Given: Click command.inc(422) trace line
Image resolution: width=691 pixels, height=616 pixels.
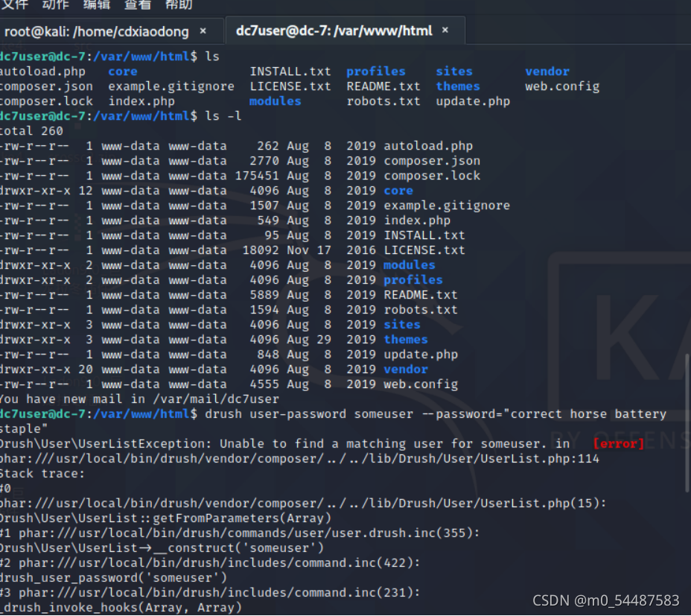Looking at the screenshot, I should click(x=210, y=563).
